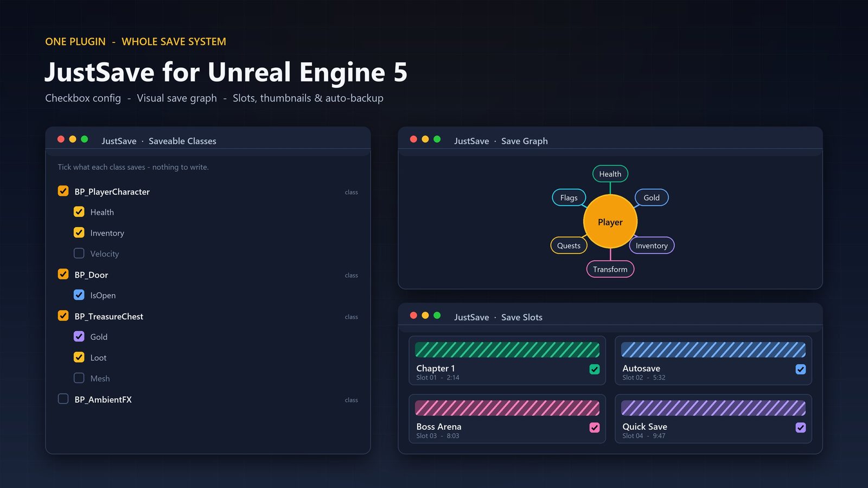Close the Save Slots window with red dot
The height and width of the screenshot is (488, 868).
pos(413,316)
